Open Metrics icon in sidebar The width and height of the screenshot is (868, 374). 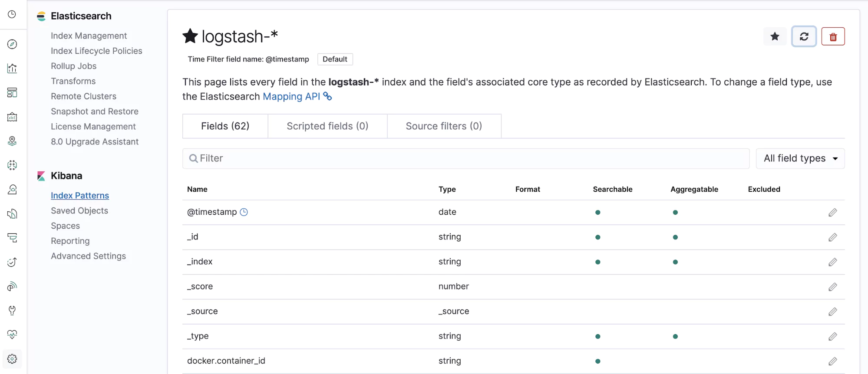pyautogui.click(x=12, y=189)
